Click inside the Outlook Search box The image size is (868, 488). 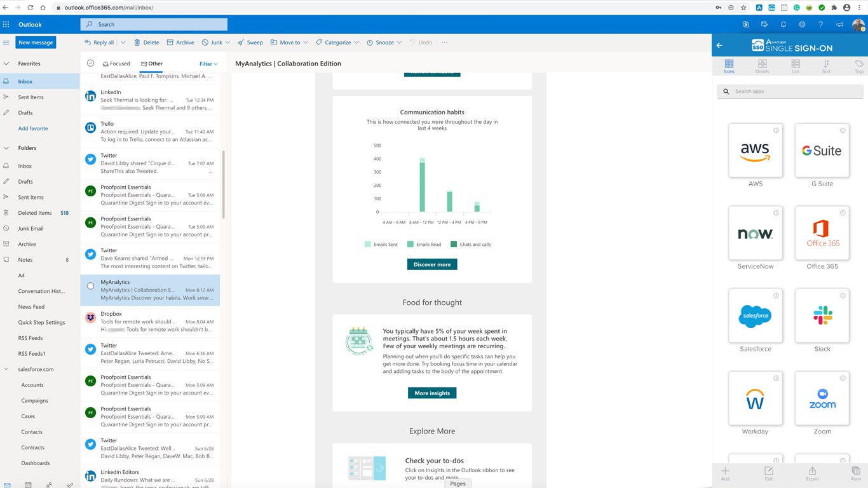point(154,24)
